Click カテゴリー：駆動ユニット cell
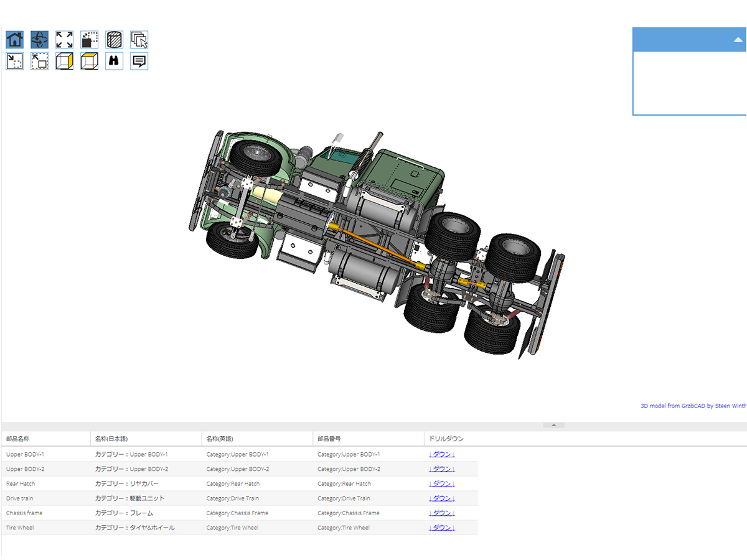The image size is (747, 560). (146, 498)
